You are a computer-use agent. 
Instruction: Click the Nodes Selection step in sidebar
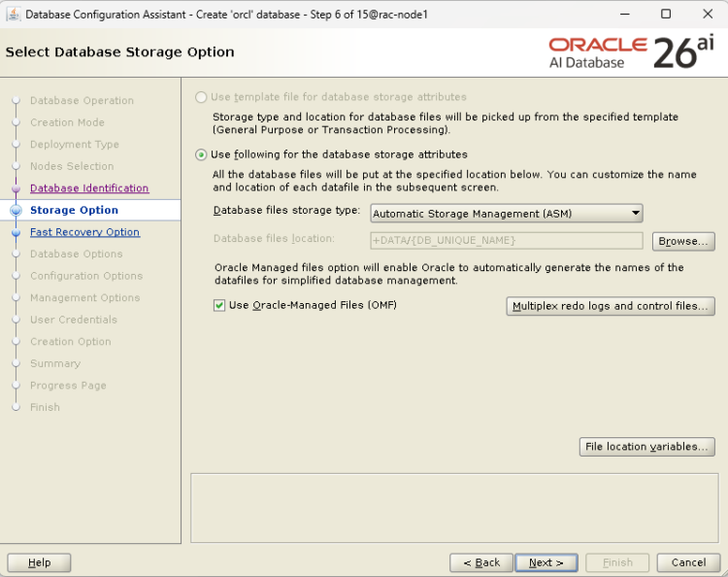[72, 166]
